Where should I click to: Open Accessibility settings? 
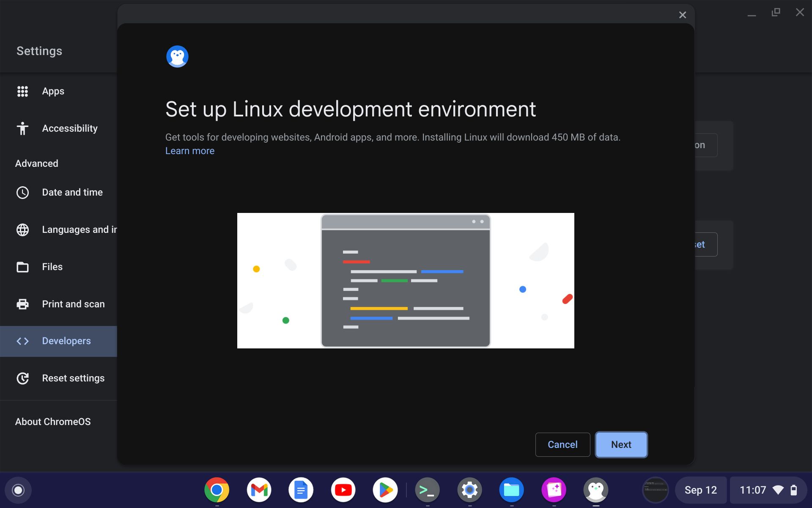[69, 128]
